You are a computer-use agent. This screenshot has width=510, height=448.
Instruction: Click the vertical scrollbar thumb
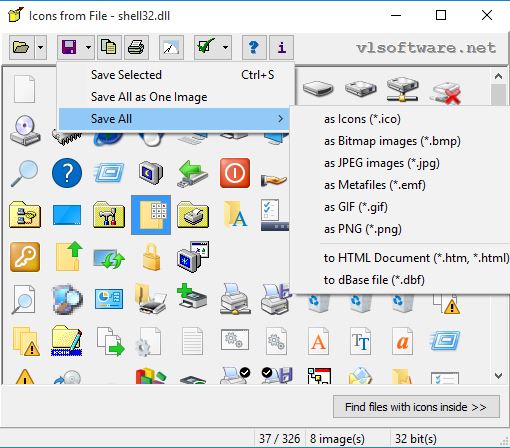point(498,94)
